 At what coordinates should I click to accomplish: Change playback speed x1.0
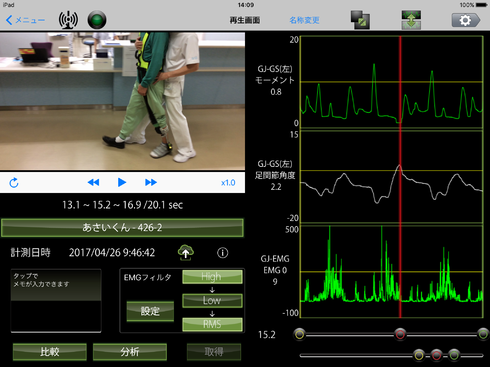[x=228, y=183]
